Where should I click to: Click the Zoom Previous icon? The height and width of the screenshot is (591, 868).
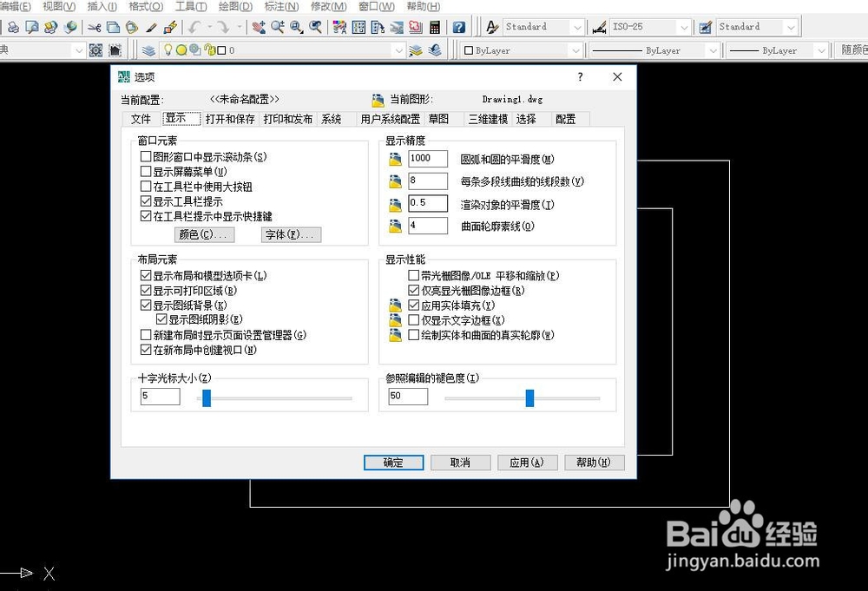(316, 27)
